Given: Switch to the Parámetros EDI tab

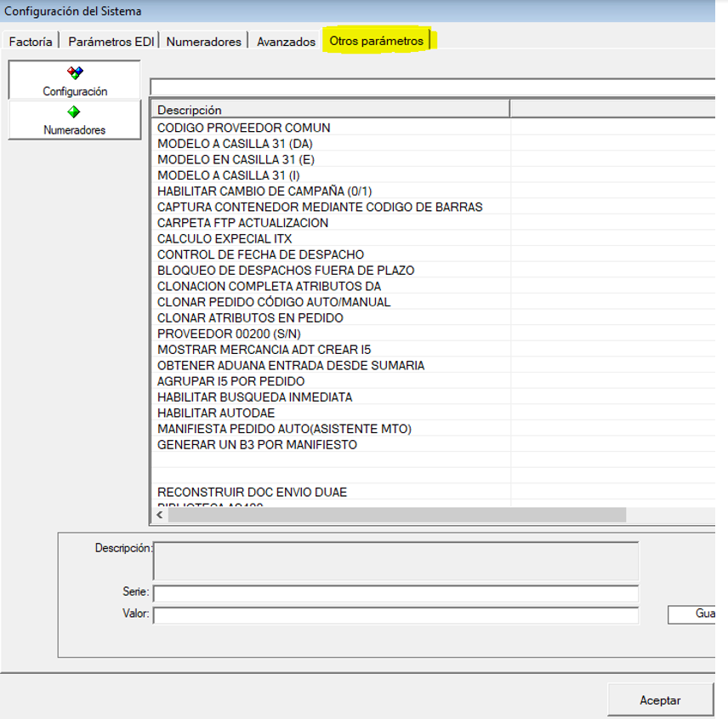Looking at the screenshot, I should [111, 41].
